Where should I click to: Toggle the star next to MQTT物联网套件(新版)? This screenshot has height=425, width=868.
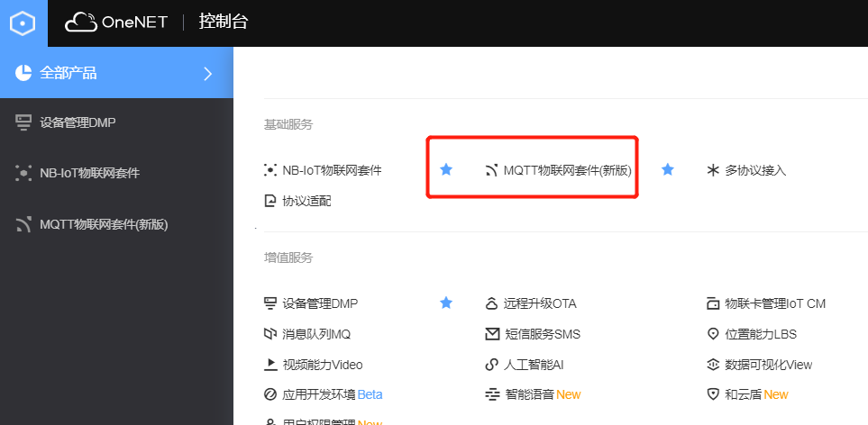point(668,169)
